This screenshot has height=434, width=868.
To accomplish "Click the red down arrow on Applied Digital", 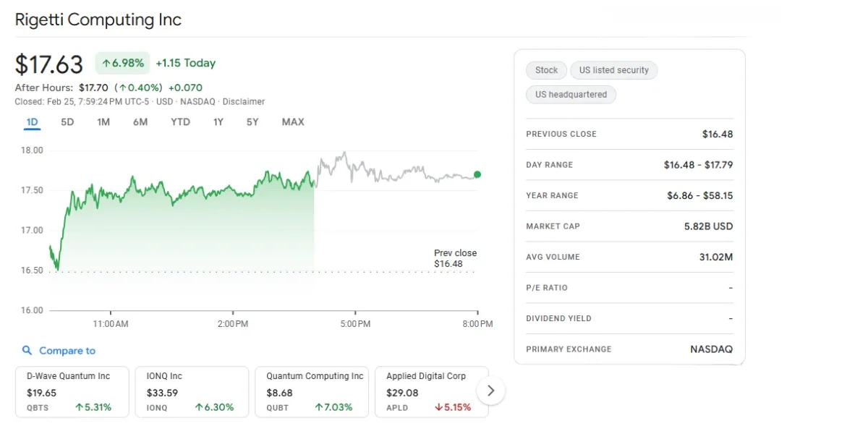I will point(438,407).
